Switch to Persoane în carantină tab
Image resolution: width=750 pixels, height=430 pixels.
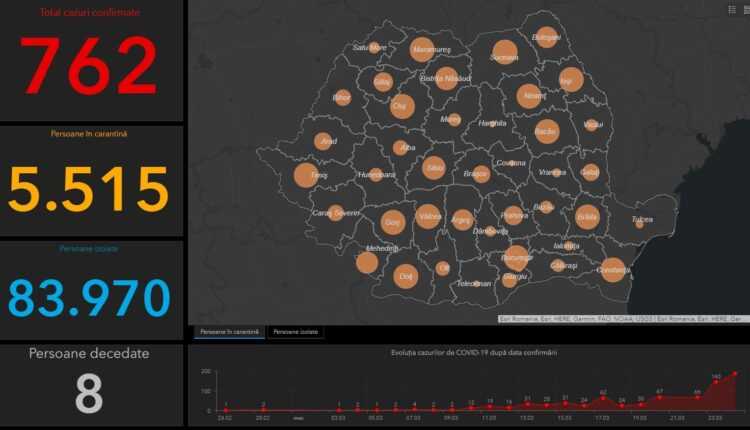pos(229,331)
